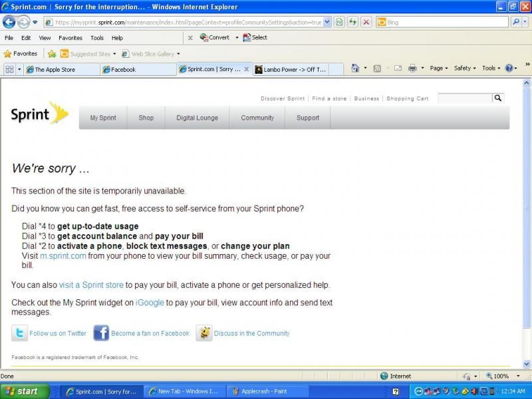Expand the Safety dropdown menu
This screenshot has width=532, height=399.
click(465, 68)
